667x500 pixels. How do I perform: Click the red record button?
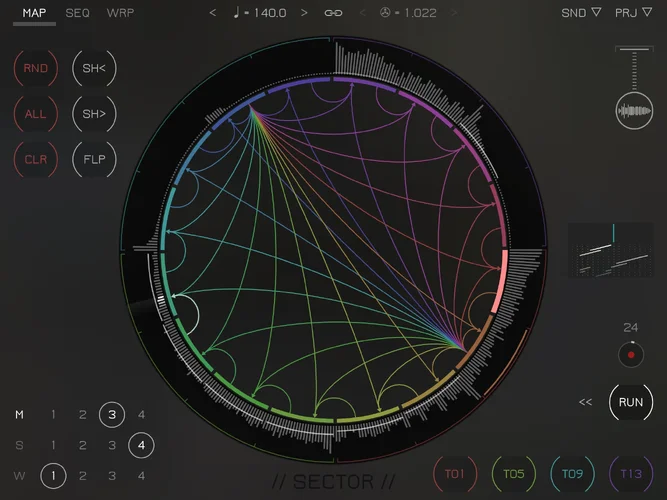pyautogui.click(x=631, y=354)
